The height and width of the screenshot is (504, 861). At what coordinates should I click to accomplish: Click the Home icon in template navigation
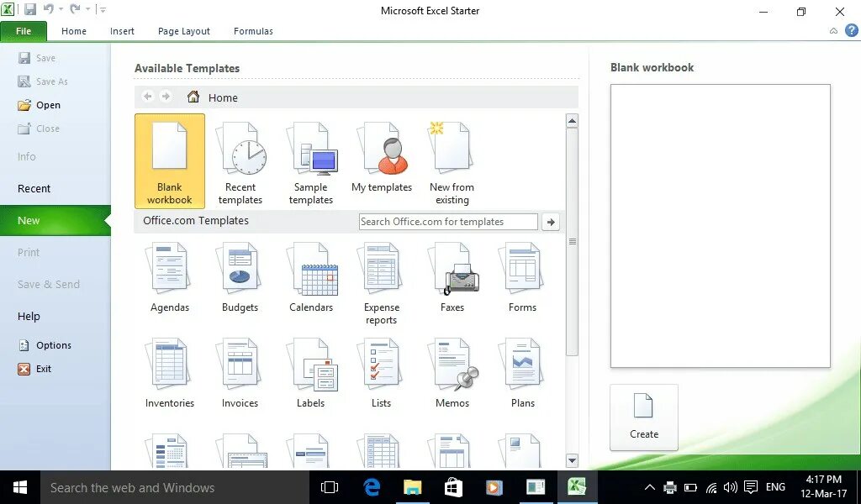(x=193, y=97)
